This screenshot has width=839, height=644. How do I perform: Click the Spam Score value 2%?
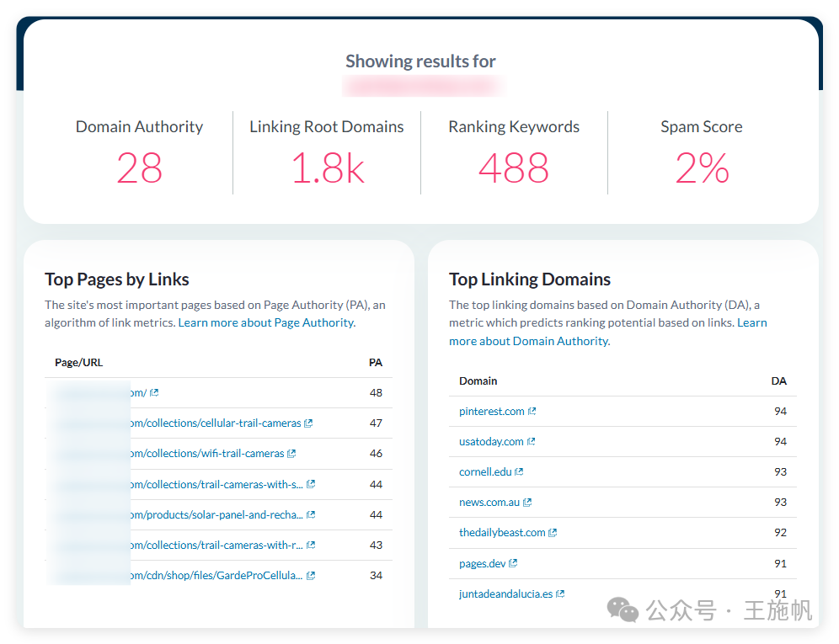point(702,168)
